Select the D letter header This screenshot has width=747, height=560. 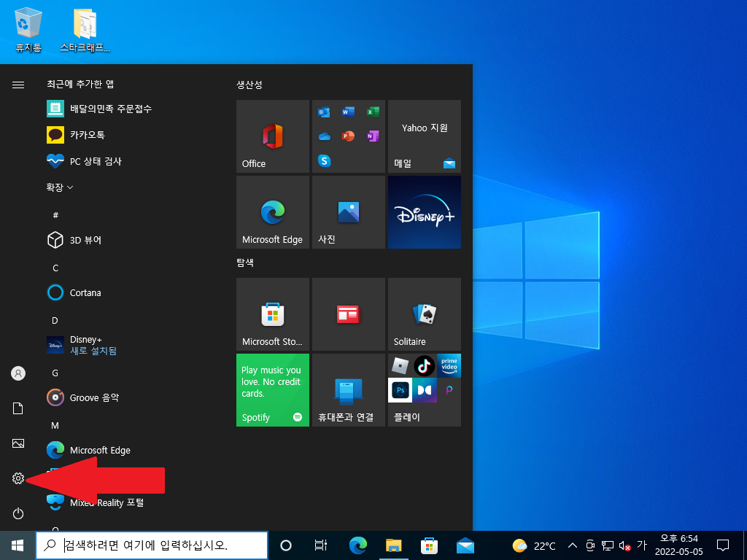tap(55, 321)
